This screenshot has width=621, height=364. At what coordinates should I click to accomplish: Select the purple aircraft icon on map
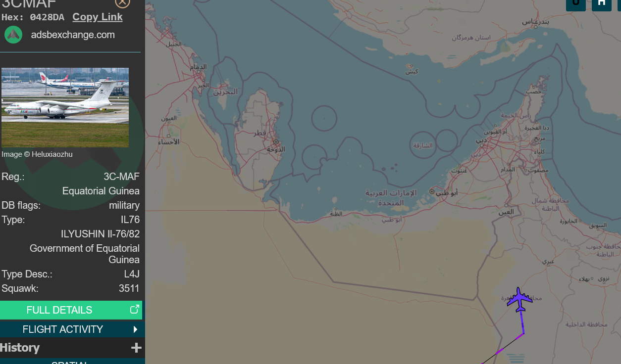coord(519,300)
